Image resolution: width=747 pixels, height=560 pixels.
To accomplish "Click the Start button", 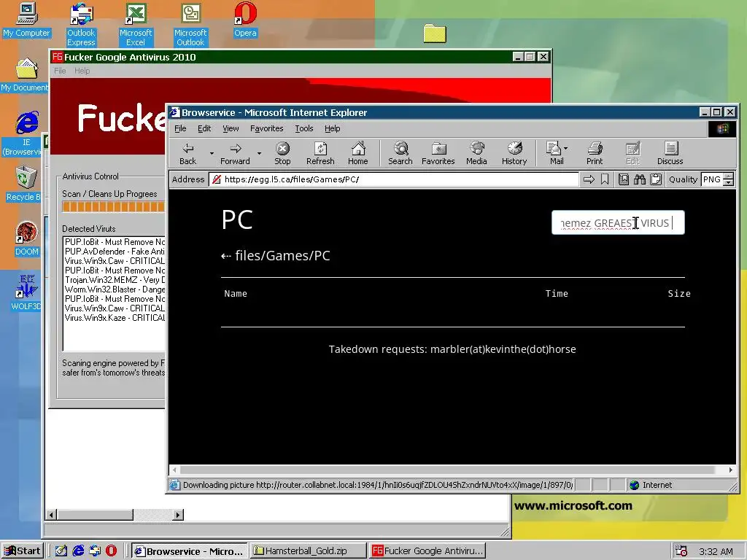I will (23, 551).
